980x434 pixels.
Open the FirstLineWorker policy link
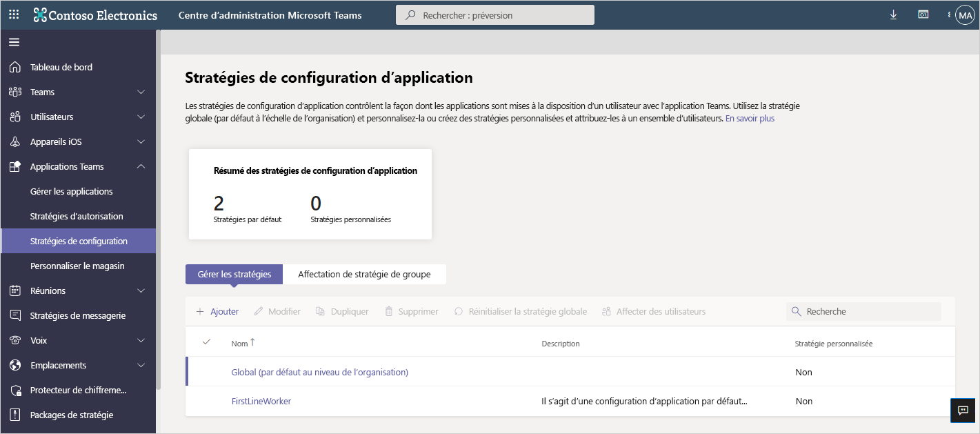tap(261, 401)
